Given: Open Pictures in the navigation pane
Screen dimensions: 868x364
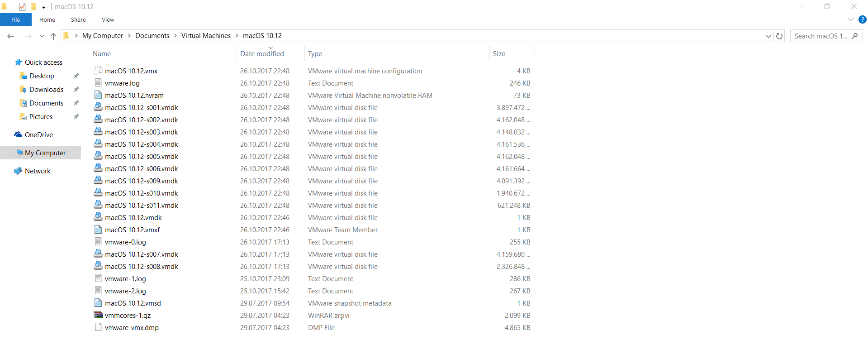Looking at the screenshot, I should tap(41, 117).
